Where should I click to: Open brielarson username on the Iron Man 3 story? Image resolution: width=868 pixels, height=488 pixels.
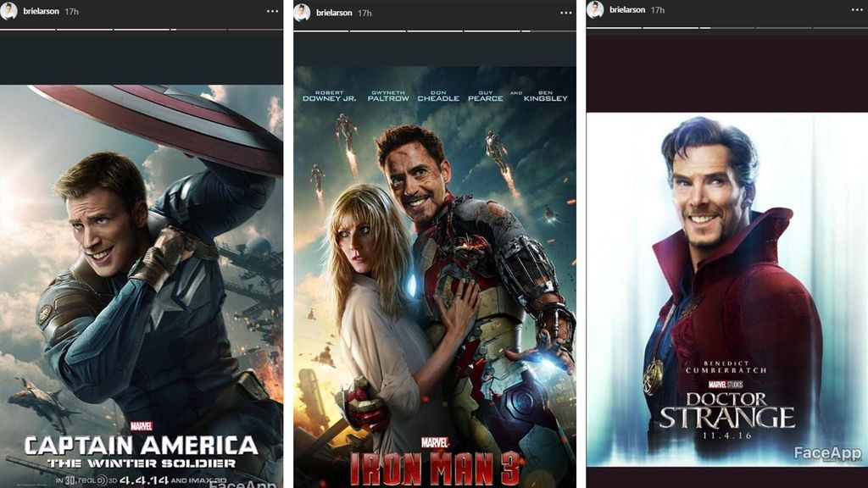click(x=334, y=12)
